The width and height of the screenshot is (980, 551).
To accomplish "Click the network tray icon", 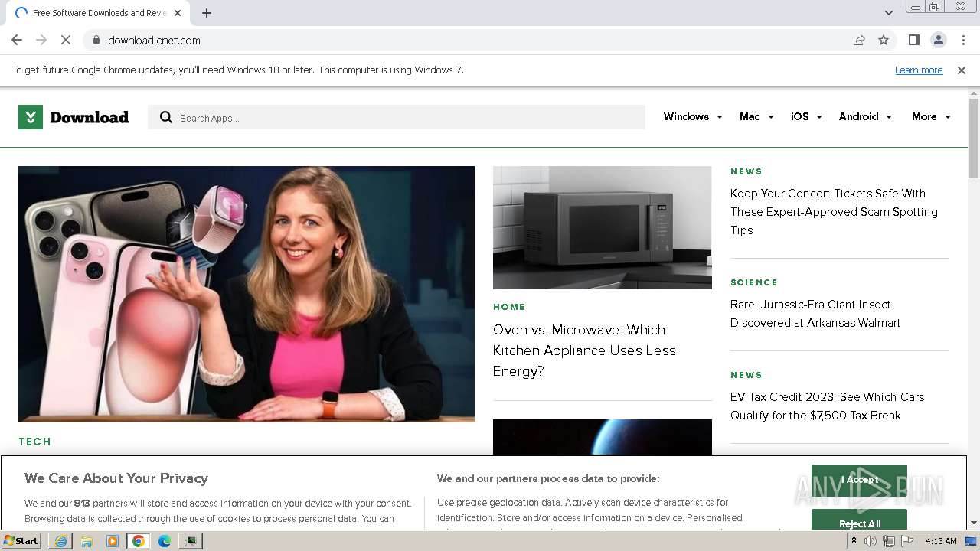I will point(889,541).
